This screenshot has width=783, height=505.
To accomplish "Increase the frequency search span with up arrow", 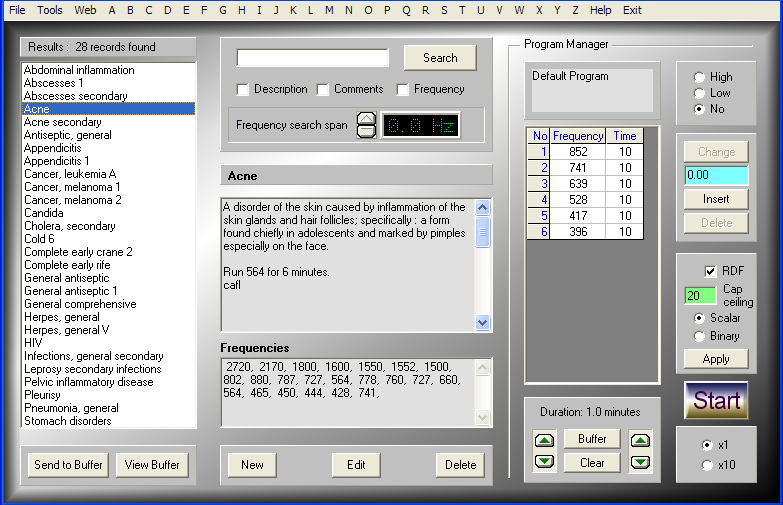I will (367, 119).
